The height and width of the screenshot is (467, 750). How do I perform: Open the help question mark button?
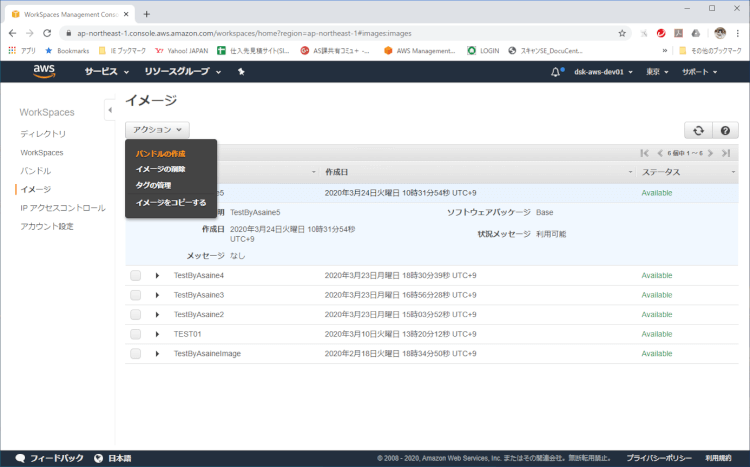724,130
